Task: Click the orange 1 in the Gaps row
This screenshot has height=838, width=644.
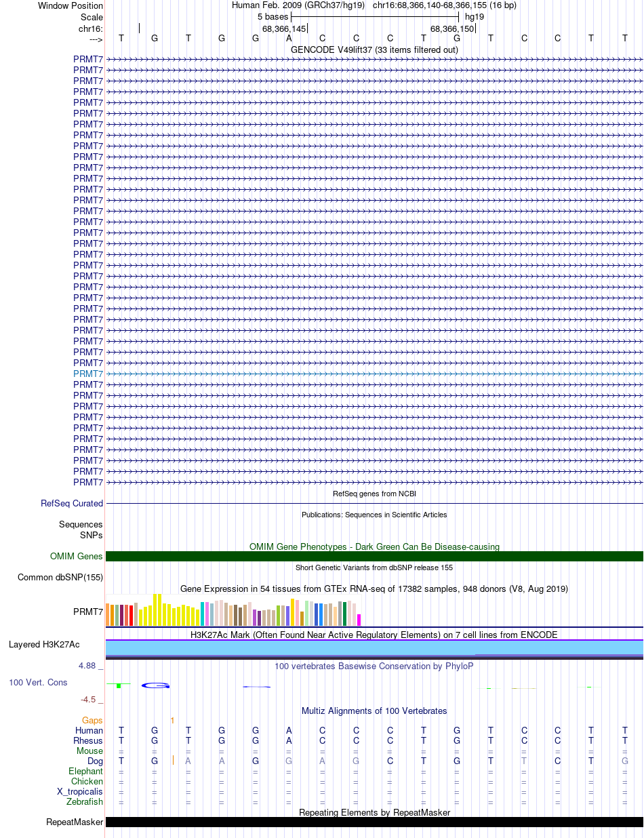Action: (x=172, y=721)
